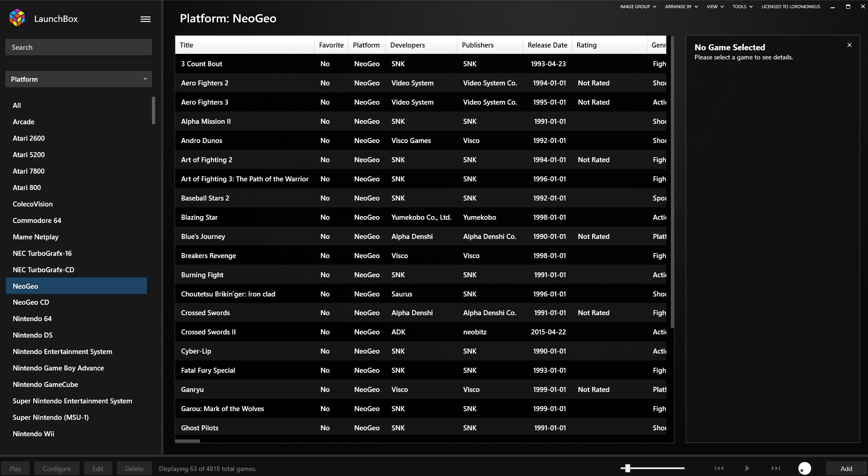Select the Atari 7800 platform
The image size is (868, 476).
click(x=76, y=171)
